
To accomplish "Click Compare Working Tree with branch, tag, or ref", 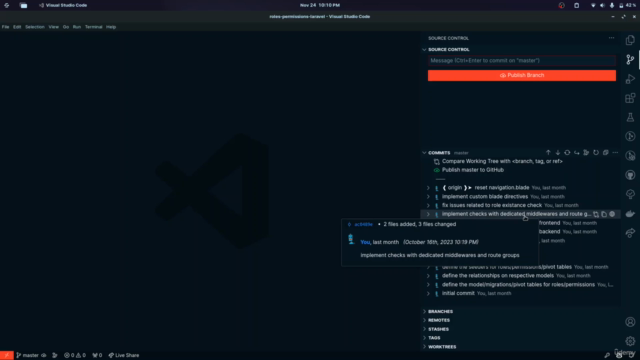I will (x=502, y=161).
